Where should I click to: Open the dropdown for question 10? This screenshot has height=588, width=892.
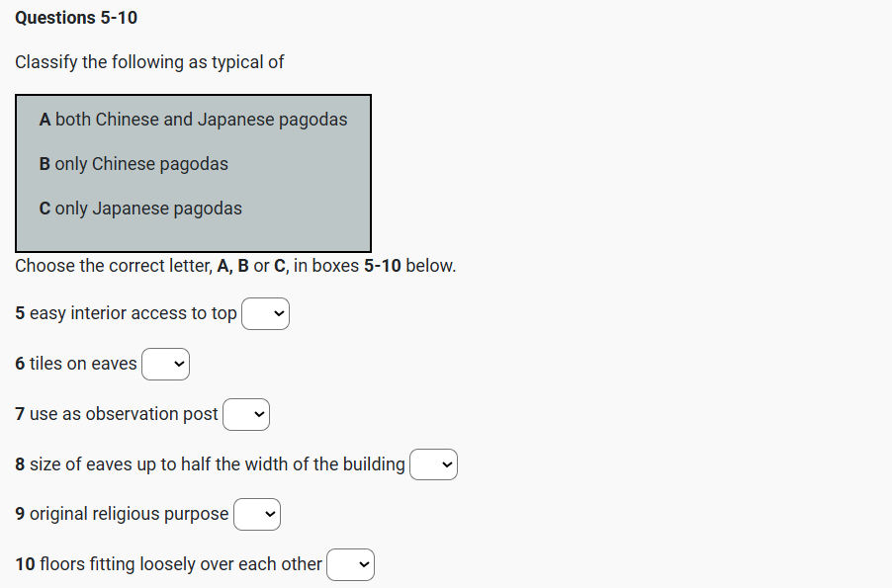(x=350, y=565)
